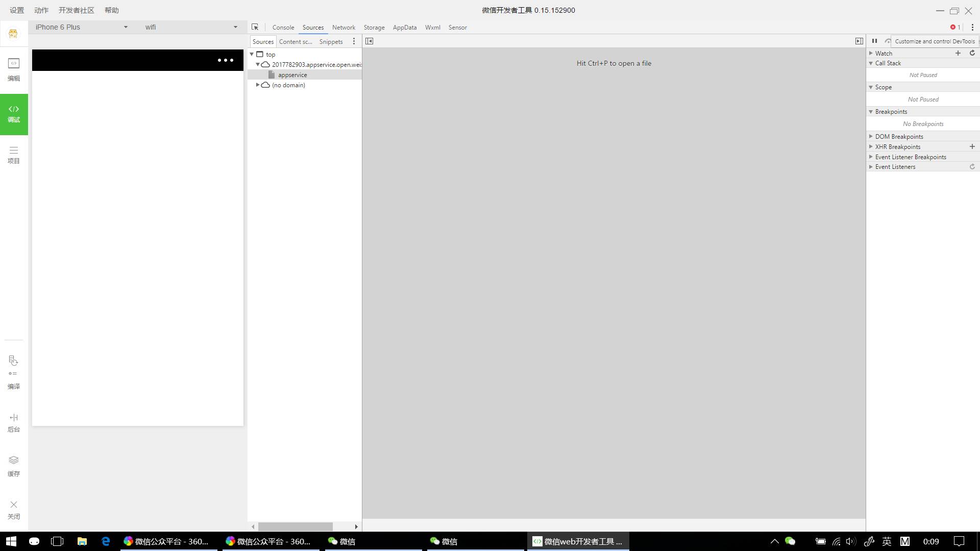This screenshot has height=551, width=980.
Task: Add a watch expression with the plus icon
Action: coord(958,53)
